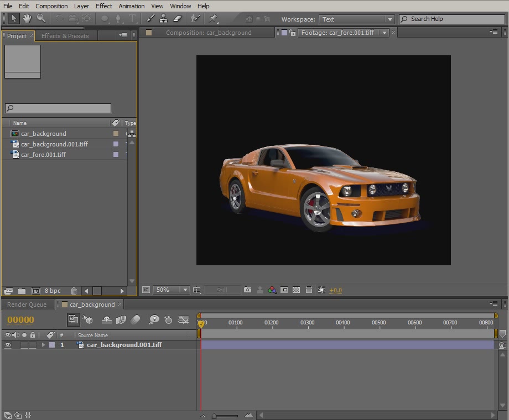The height and width of the screenshot is (420, 509).
Task: Expand the car_background.001.tiff layer properties
Action: pyautogui.click(x=44, y=345)
